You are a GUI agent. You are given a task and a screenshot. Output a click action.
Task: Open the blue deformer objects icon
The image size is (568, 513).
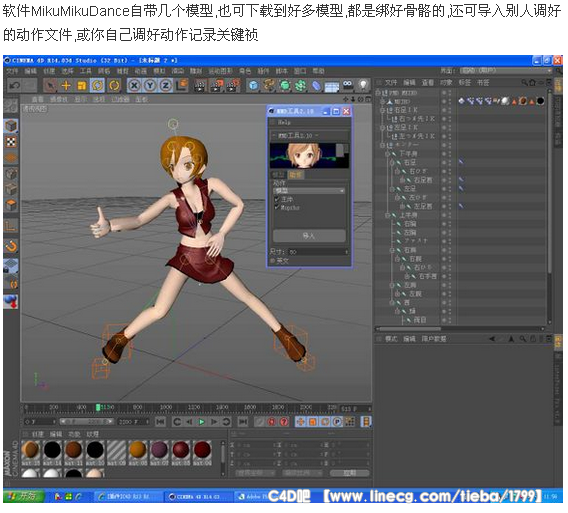pos(316,86)
